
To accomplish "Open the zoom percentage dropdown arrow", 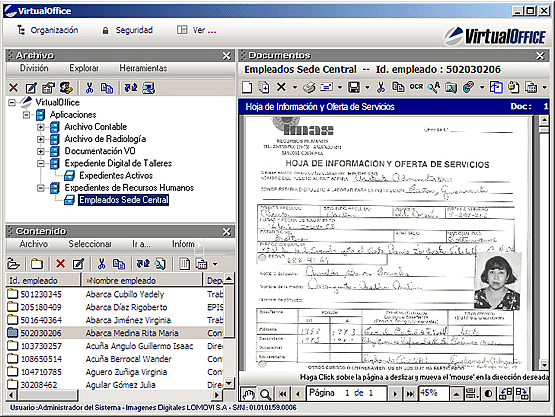I will (457, 394).
